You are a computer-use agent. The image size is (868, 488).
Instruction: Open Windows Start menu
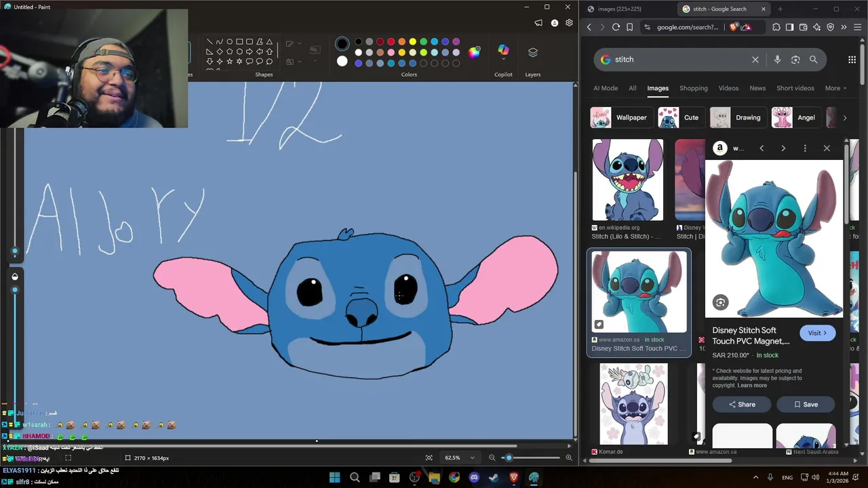[x=335, y=477]
